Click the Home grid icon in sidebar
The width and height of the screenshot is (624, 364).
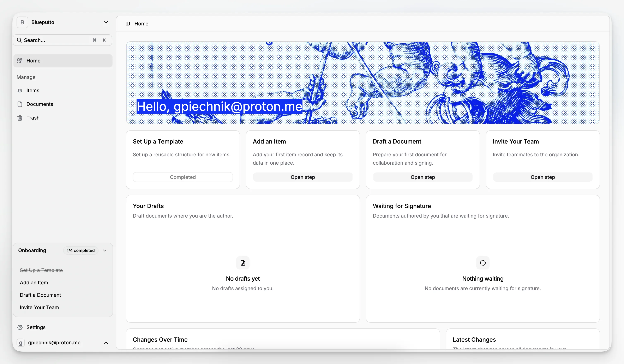(x=20, y=61)
